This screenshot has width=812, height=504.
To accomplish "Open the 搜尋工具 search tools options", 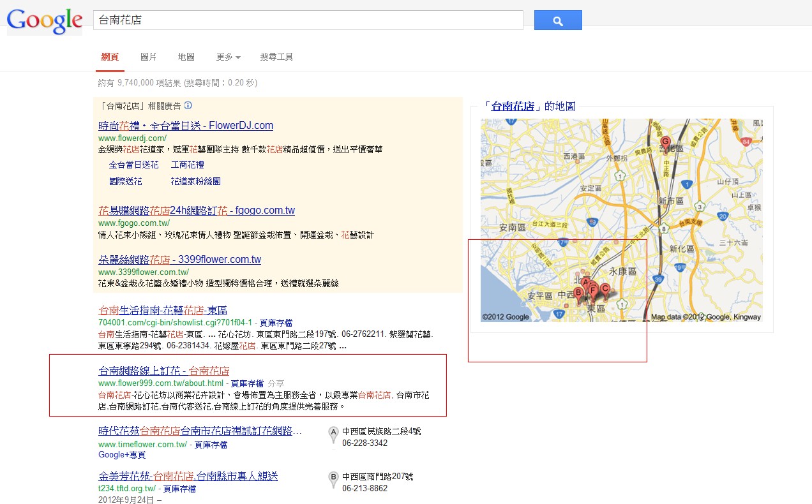I will click(276, 57).
